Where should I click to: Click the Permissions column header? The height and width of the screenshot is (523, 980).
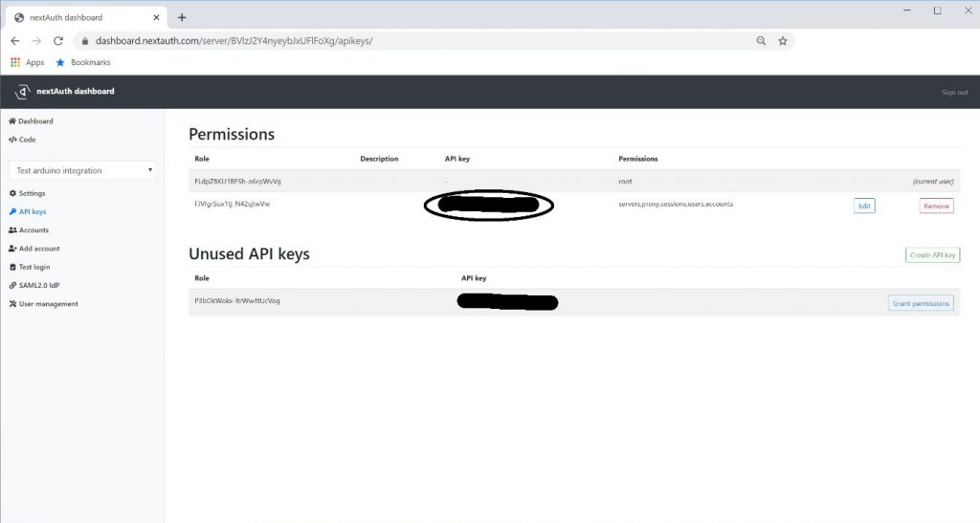point(638,159)
